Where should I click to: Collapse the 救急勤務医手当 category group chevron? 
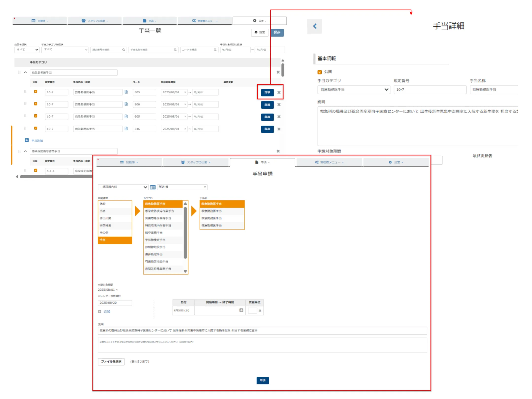point(25,72)
